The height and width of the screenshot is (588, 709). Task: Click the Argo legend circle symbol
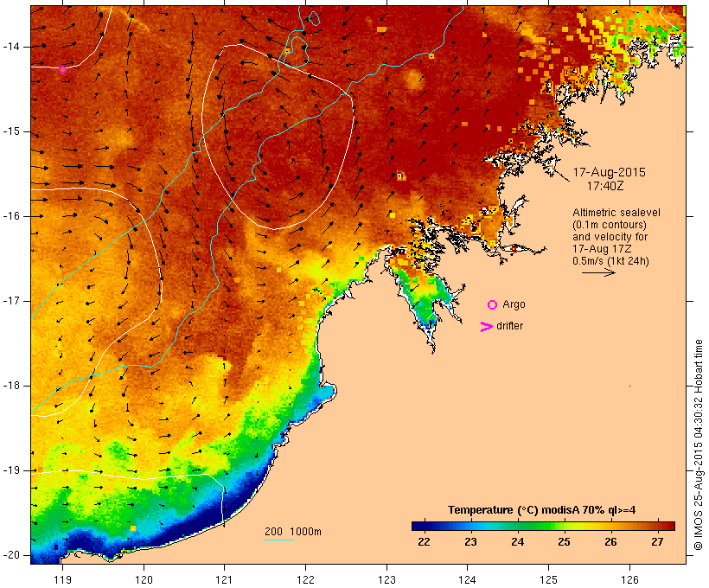pyautogui.click(x=493, y=305)
